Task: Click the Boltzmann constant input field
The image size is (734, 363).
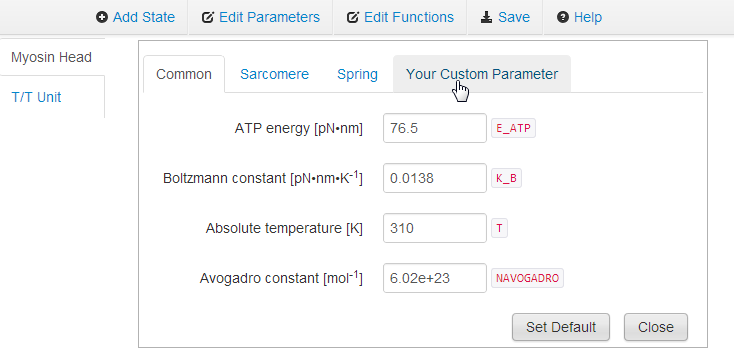Action: pyautogui.click(x=435, y=178)
